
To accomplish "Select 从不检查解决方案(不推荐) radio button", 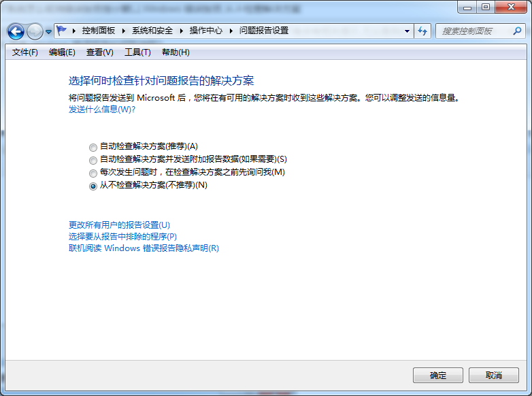I will pos(93,186).
